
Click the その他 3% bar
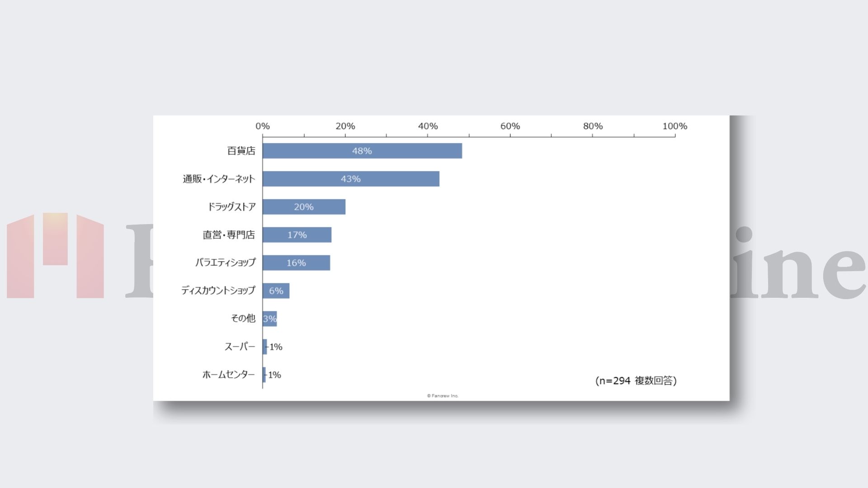[x=269, y=319]
